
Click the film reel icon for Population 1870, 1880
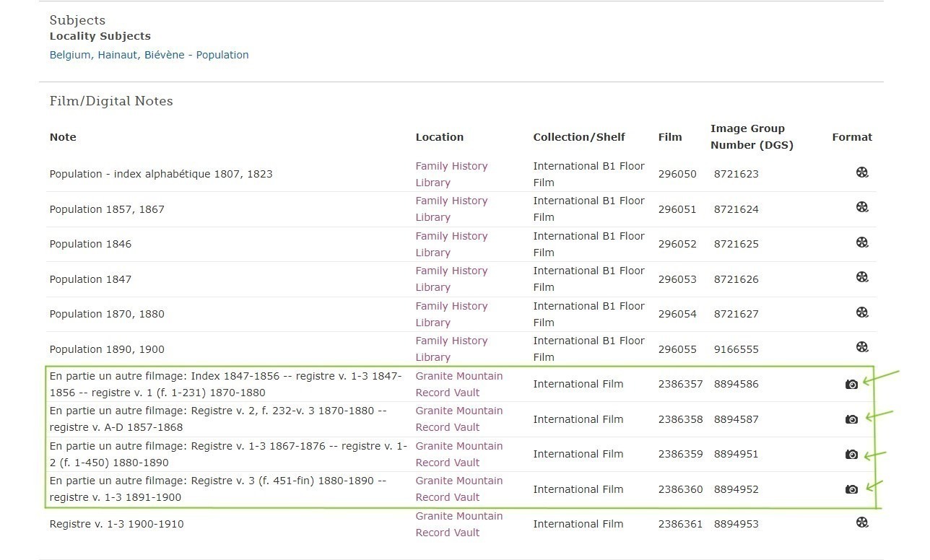pos(862,312)
